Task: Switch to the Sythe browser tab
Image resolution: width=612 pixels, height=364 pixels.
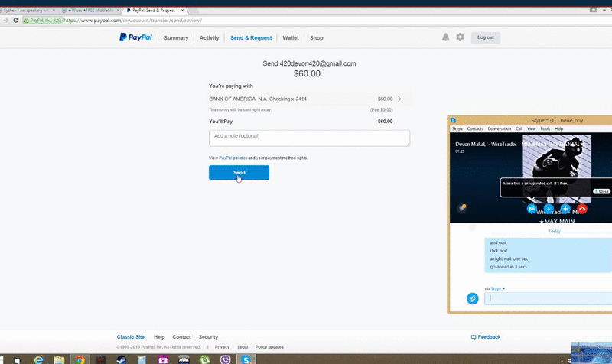Action: tap(27, 11)
